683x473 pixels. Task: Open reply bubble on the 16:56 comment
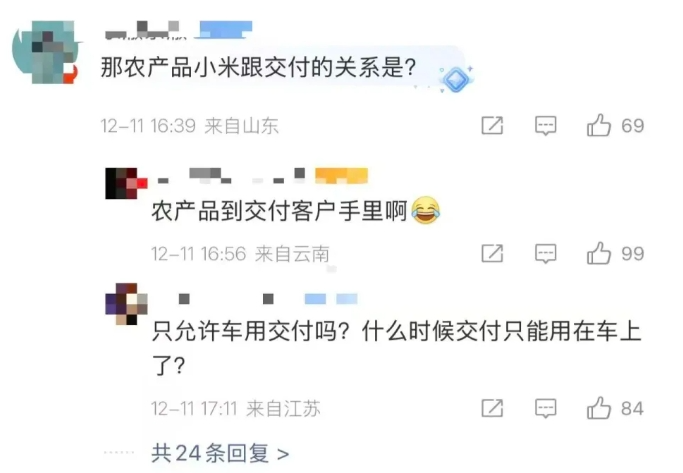[x=546, y=253]
